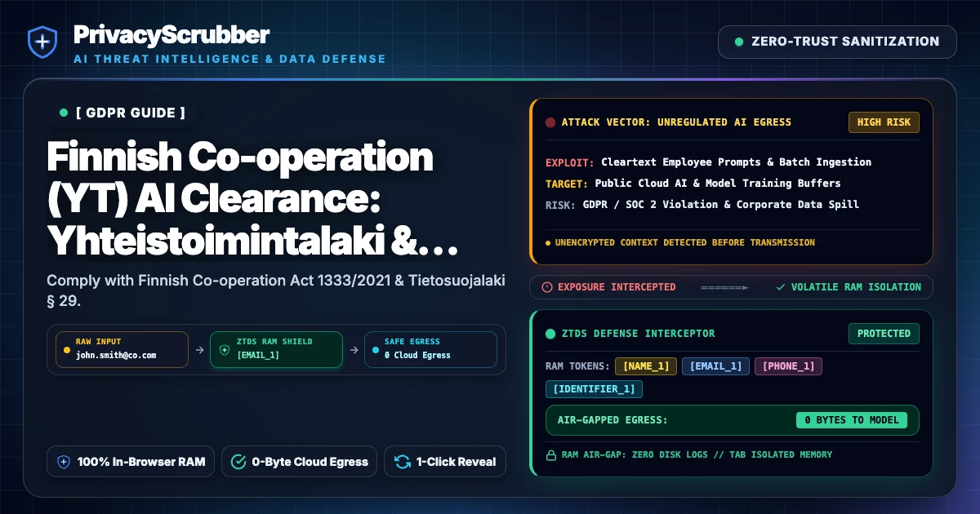Click the 0-Byte Cloud Egress pill
Screen dimensions: 980x514
[x=299, y=462]
